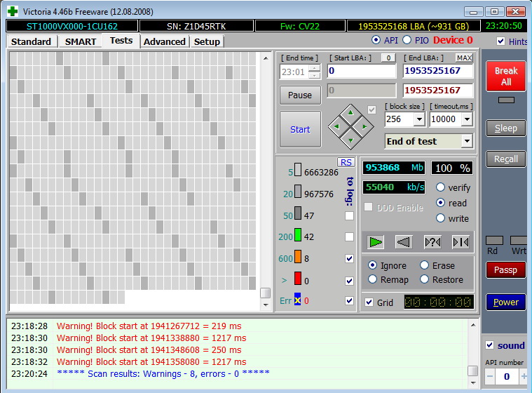This screenshot has width=532, height=393.
Task: Click the random seek >?< button
Action: pyautogui.click(x=432, y=242)
